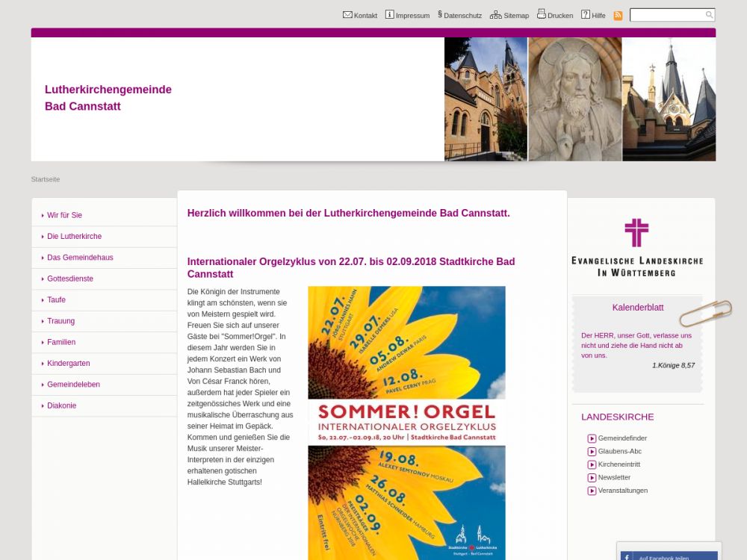Viewport: 747px width, 560px height.
Task: Expand Die Lutherkirche navigation entry
Action: pos(74,237)
